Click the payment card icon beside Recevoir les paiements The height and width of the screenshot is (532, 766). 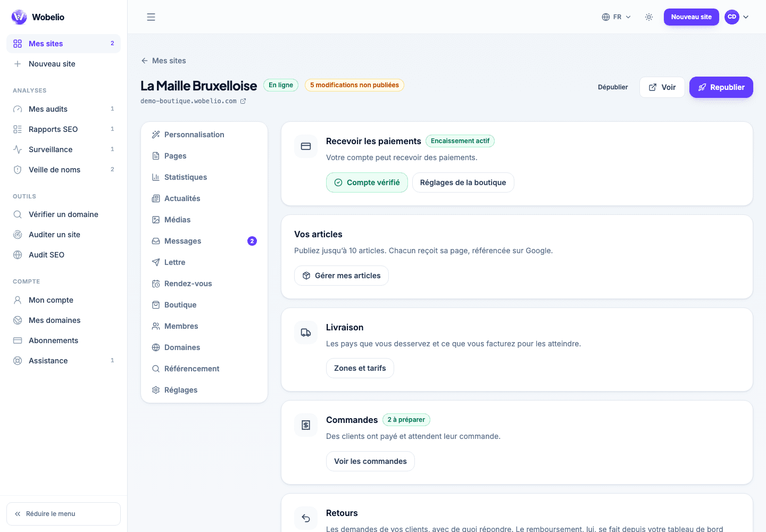[x=306, y=146]
